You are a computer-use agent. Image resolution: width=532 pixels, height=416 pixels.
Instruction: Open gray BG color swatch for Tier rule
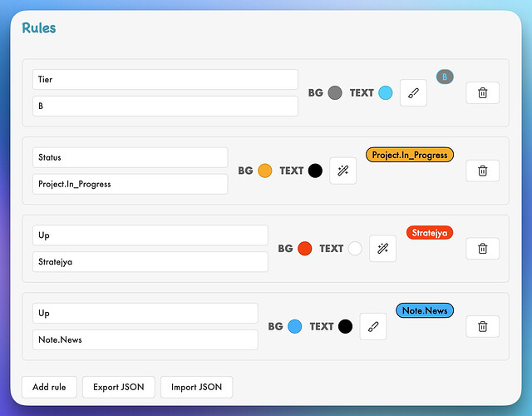[x=335, y=93]
